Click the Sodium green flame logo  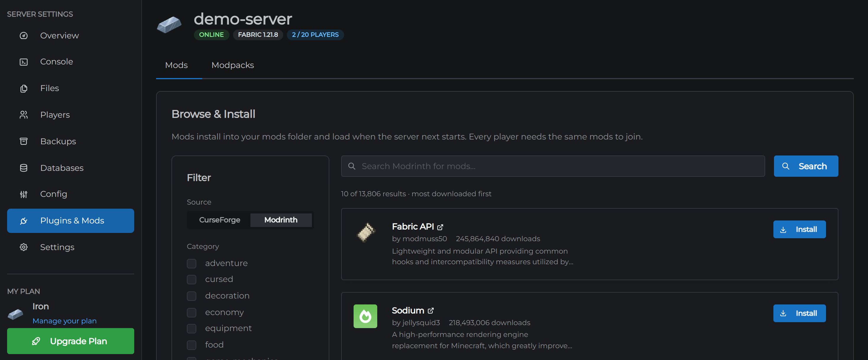[365, 316]
